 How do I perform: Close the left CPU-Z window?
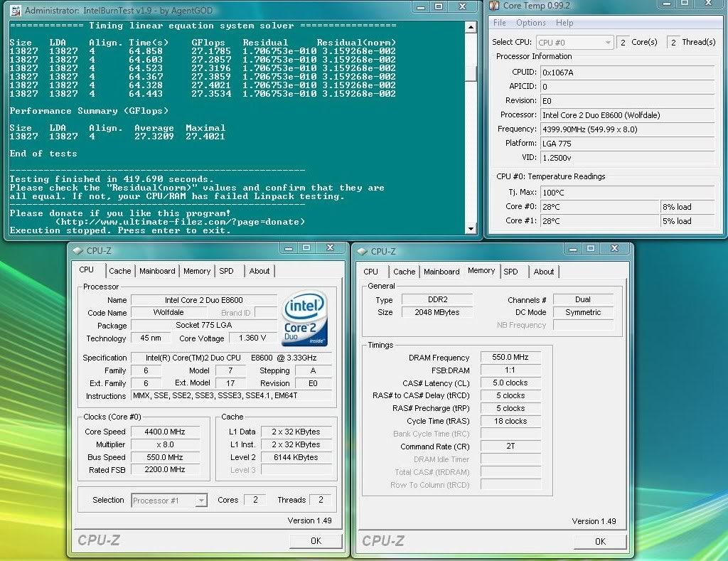[330, 248]
